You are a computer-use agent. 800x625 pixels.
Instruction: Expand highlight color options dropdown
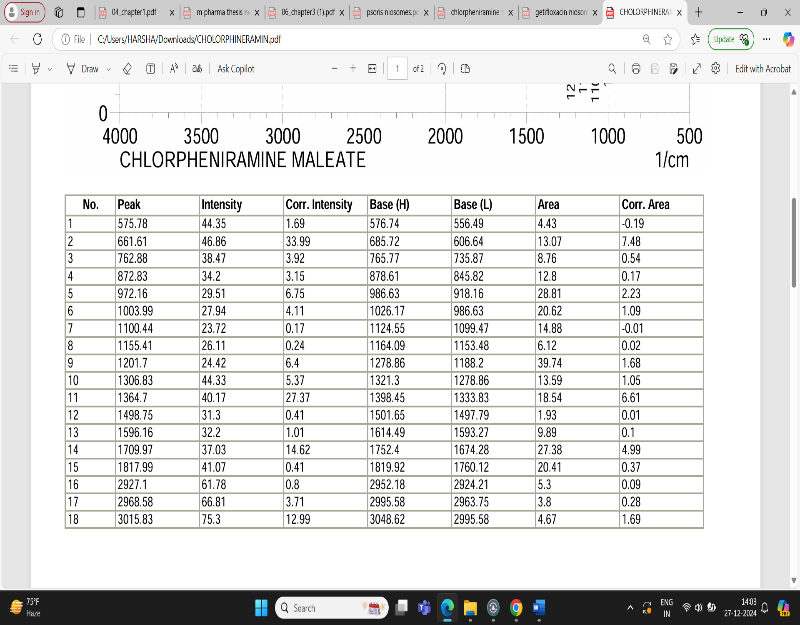tap(50, 69)
